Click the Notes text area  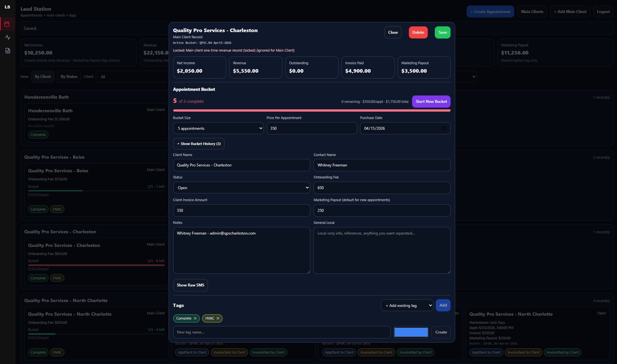[x=241, y=250]
